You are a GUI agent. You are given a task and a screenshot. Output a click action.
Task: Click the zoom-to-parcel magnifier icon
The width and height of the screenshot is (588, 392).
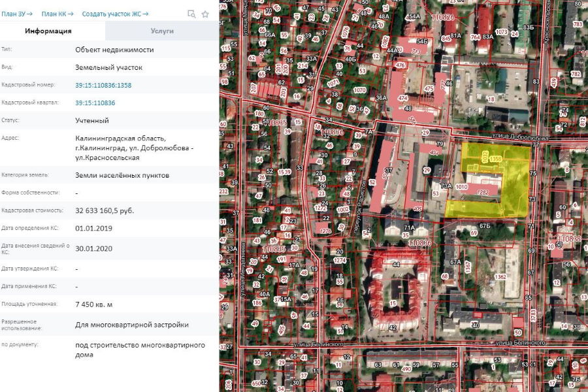pyautogui.click(x=191, y=14)
